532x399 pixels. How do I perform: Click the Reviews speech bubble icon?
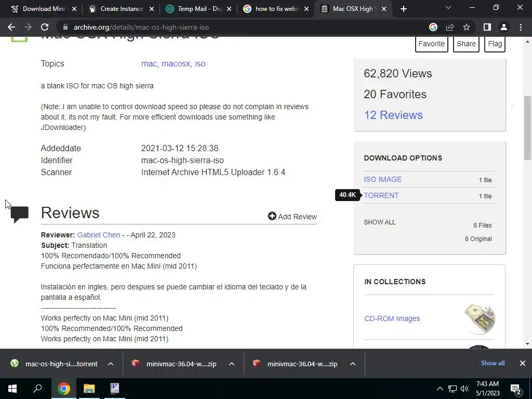point(19,214)
